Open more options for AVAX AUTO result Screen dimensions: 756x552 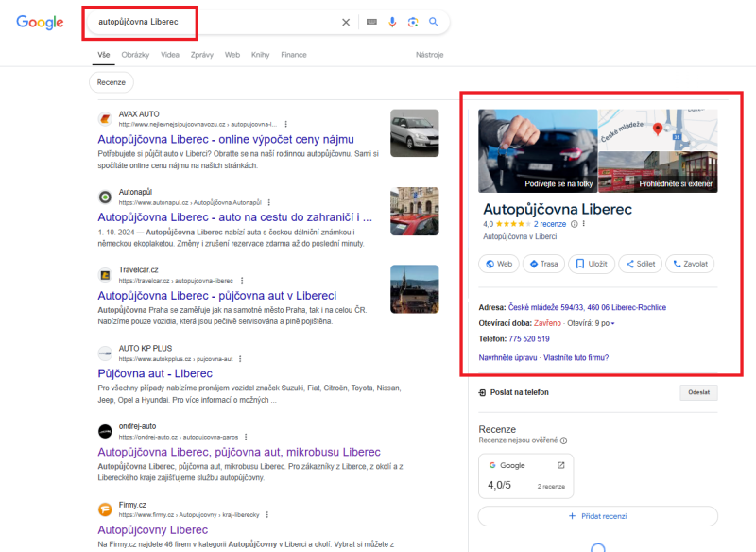click(286, 125)
